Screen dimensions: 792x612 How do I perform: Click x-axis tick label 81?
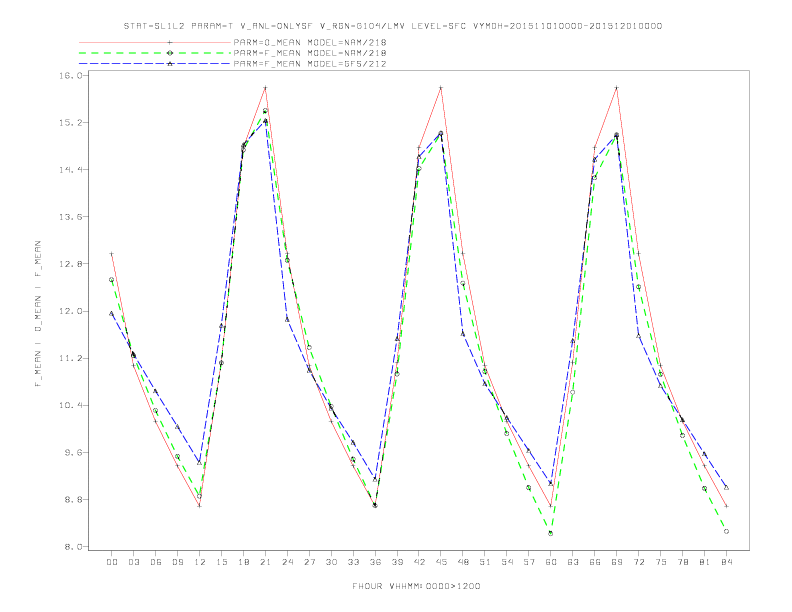point(705,562)
